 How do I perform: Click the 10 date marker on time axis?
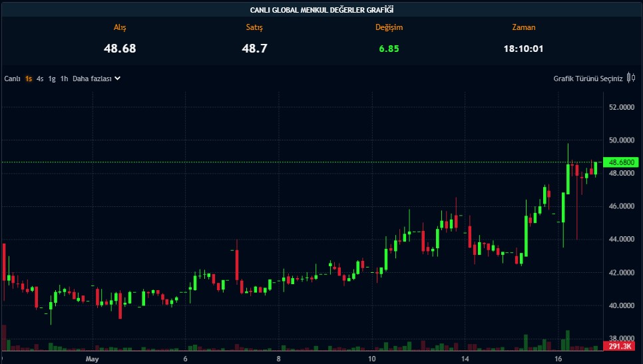click(371, 359)
